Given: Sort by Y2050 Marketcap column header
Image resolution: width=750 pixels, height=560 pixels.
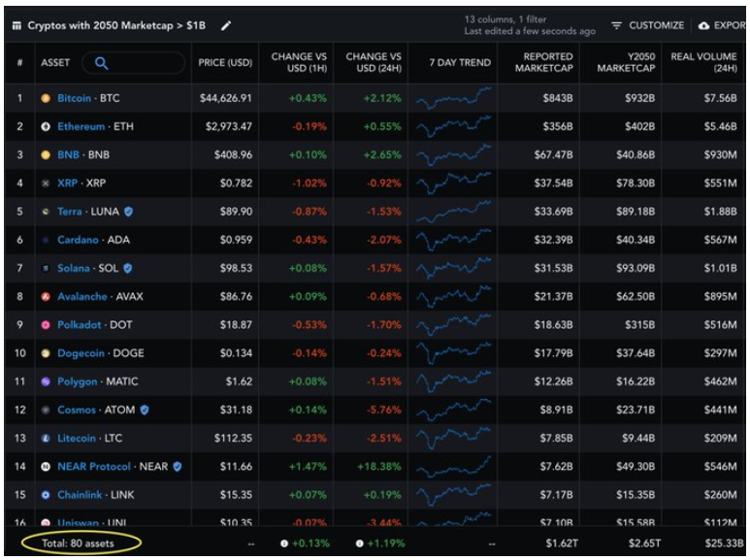Looking at the screenshot, I should pos(626,63).
